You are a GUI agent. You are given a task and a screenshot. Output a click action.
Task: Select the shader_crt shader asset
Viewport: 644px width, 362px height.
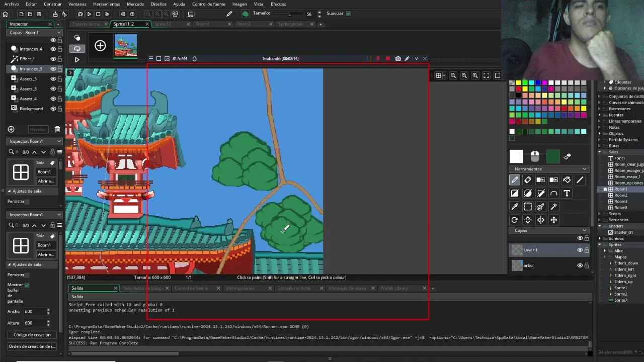[623, 232]
